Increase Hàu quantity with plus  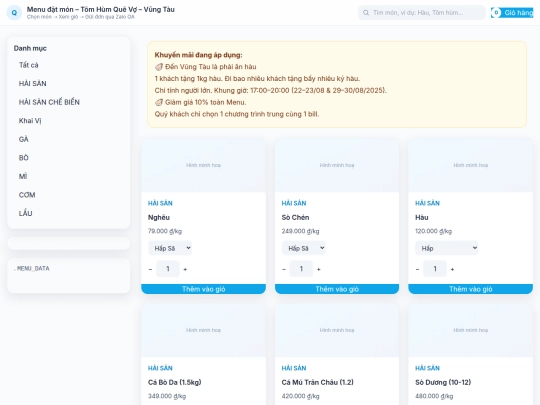click(x=452, y=269)
